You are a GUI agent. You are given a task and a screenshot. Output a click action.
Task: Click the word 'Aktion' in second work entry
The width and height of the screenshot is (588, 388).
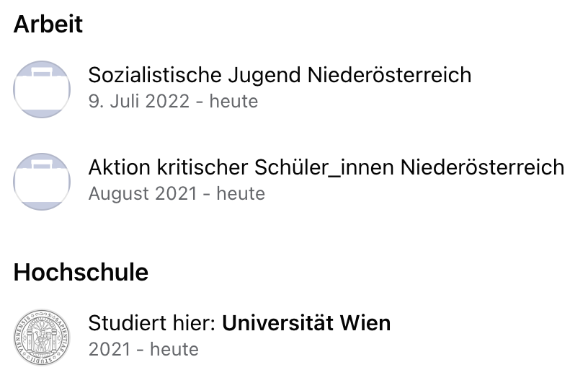coord(120,167)
